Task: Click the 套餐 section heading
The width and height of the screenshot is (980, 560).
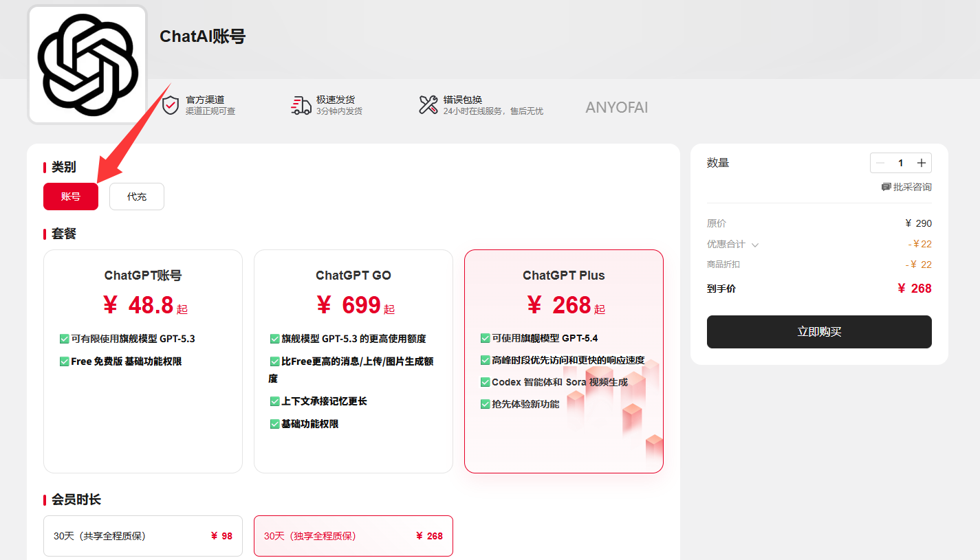Action: tap(64, 234)
